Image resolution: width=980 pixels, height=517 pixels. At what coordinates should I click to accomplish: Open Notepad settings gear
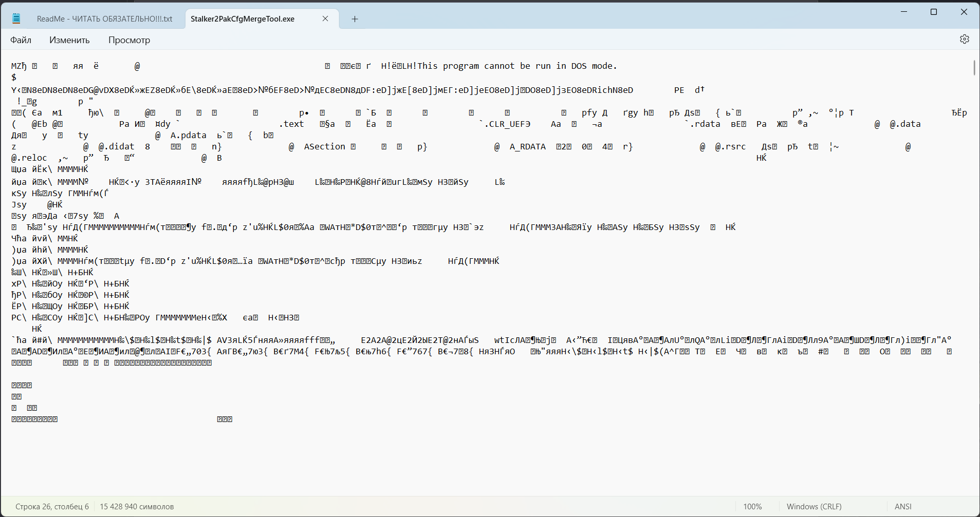965,40
